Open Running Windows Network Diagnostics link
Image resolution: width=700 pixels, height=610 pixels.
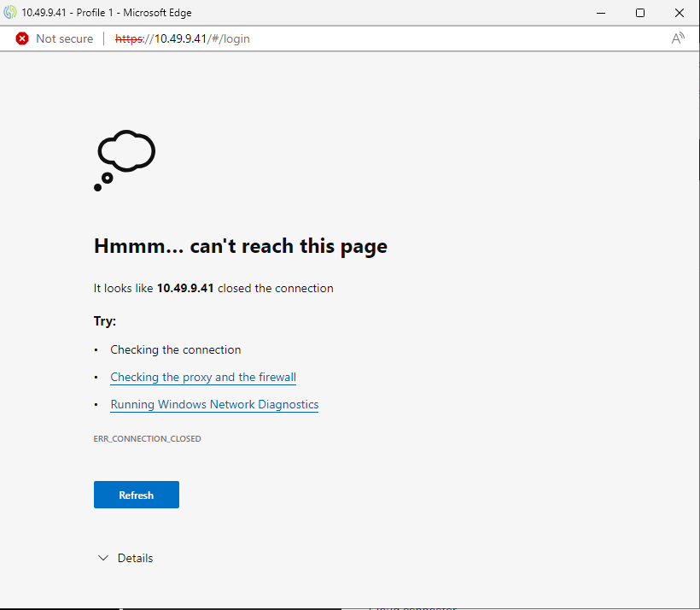214,404
